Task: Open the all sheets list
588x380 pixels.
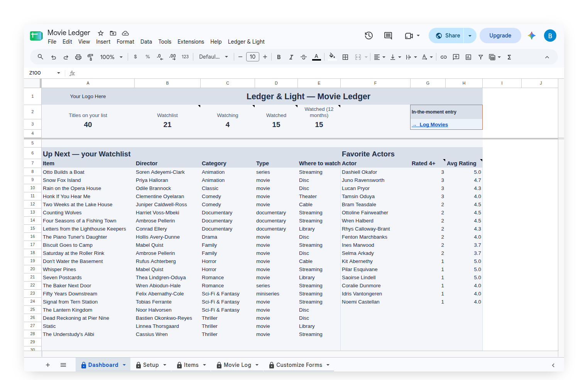Action: click(63, 365)
